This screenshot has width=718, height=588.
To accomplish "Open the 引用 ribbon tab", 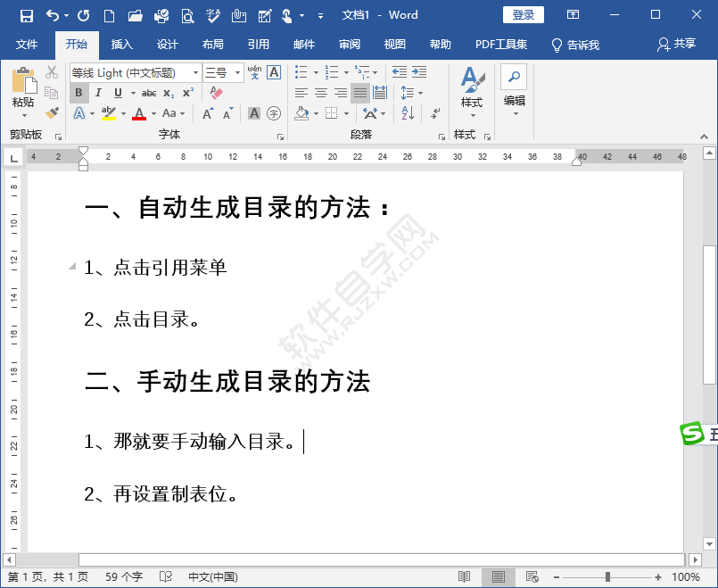I will pos(258,44).
